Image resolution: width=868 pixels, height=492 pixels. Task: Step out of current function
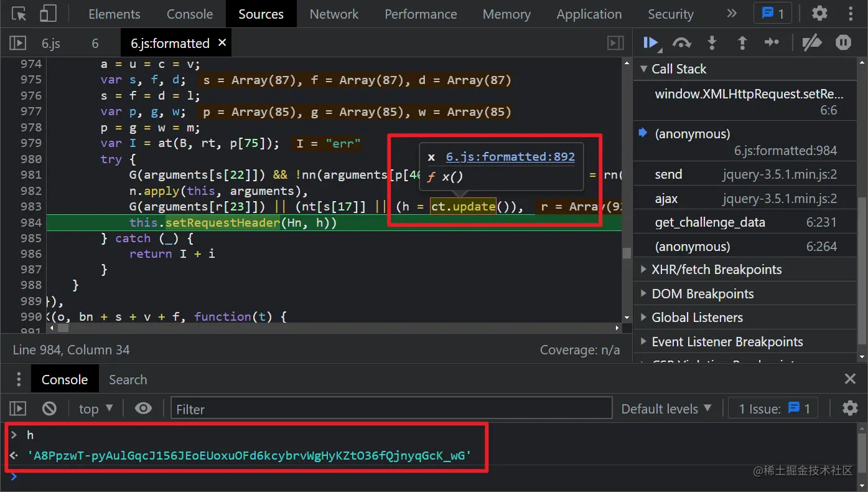point(742,42)
